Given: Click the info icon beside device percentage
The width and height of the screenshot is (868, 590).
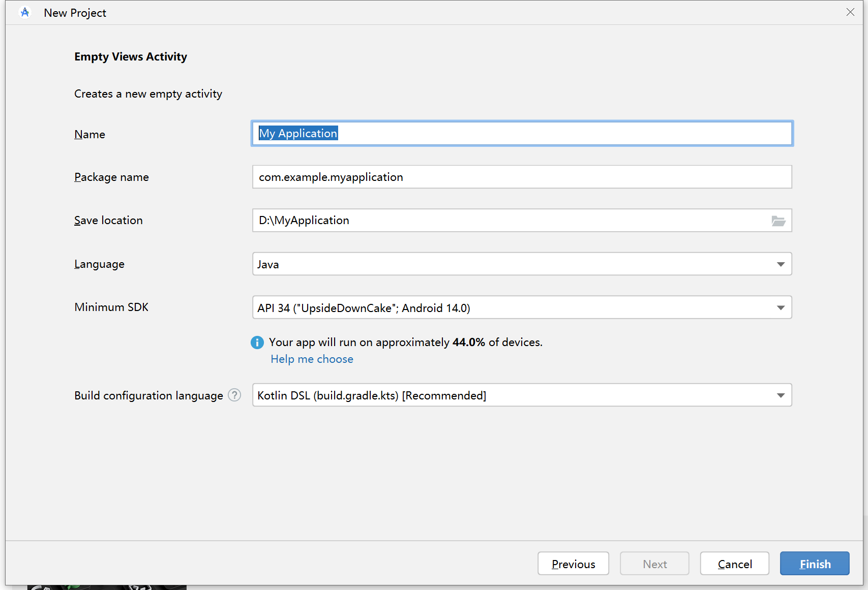Looking at the screenshot, I should click(257, 343).
